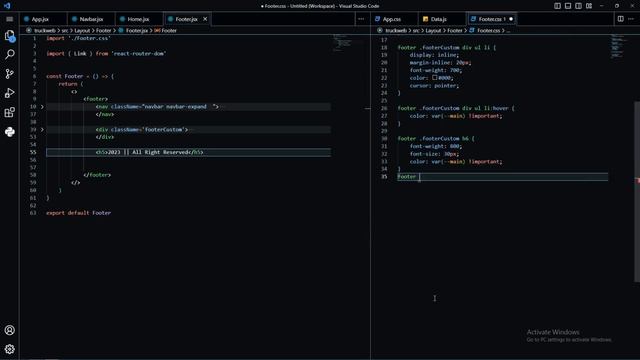This screenshot has width=640, height=360.
Task: Click the #000 color swatch on line 22
Action: (435, 78)
